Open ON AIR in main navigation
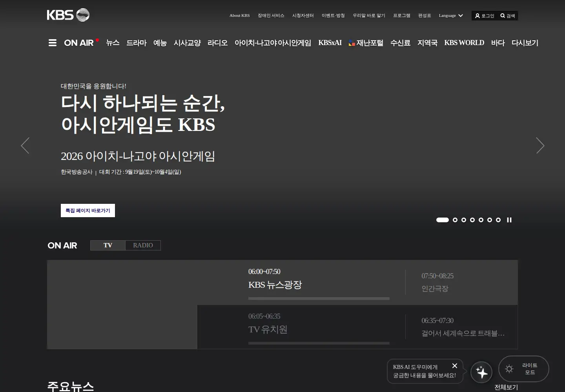 pos(81,43)
